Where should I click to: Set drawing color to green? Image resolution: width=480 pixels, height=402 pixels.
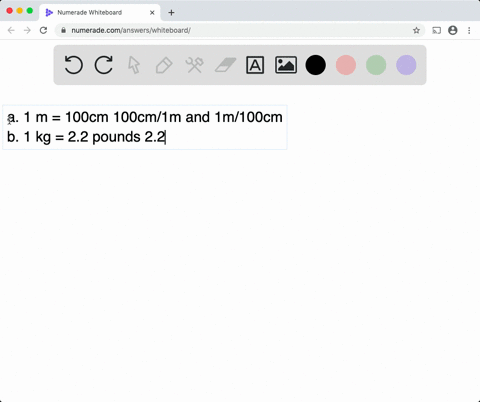tap(376, 65)
